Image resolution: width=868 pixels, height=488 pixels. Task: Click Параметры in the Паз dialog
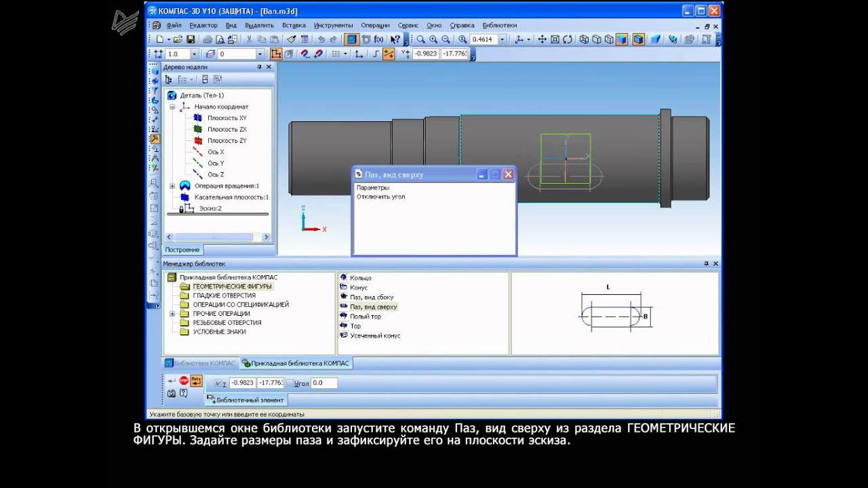(373, 187)
